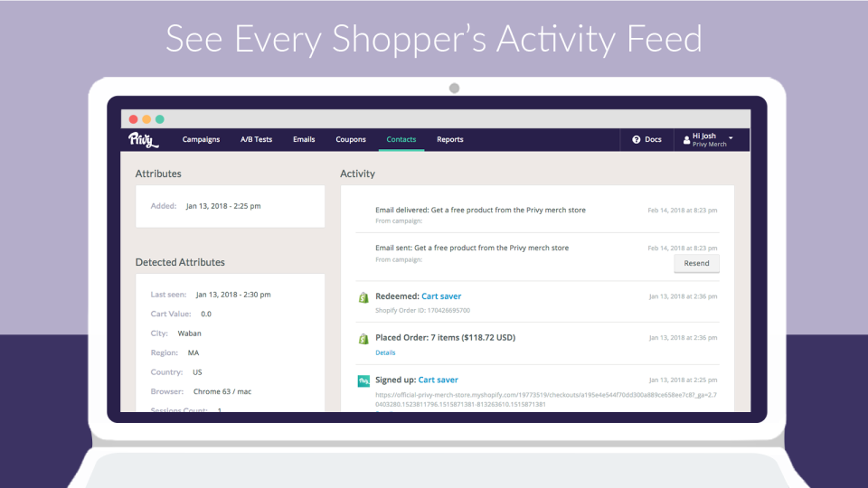Viewport: 868px width, 488px height.
Task: Expand the Hi Josh account dropdown arrow
Action: click(x=731, y=137)
